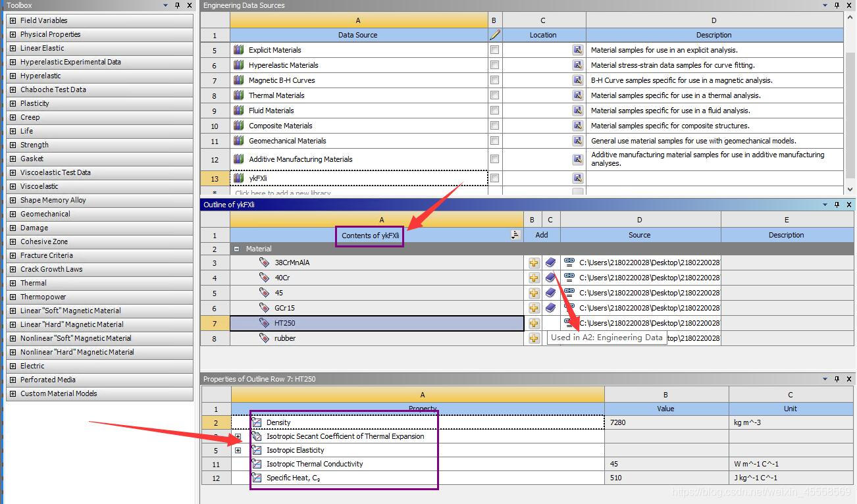Click the source link icon for 38CrMnAlA
Image resolution: width=857 pixels, height=504 pixels.
(569, 262)
